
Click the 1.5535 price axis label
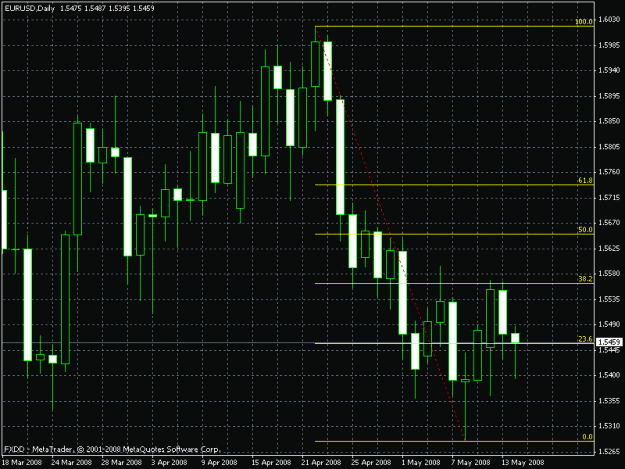tap(609, 299)
